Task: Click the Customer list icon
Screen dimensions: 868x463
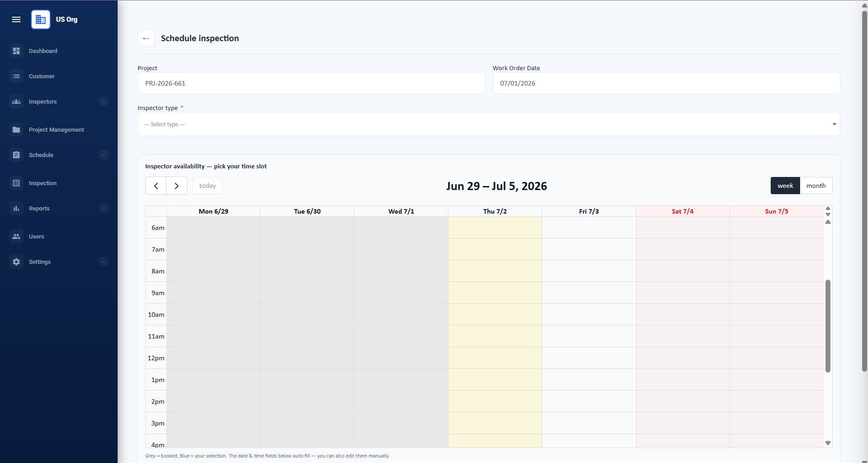Action: tap(16, 76)
